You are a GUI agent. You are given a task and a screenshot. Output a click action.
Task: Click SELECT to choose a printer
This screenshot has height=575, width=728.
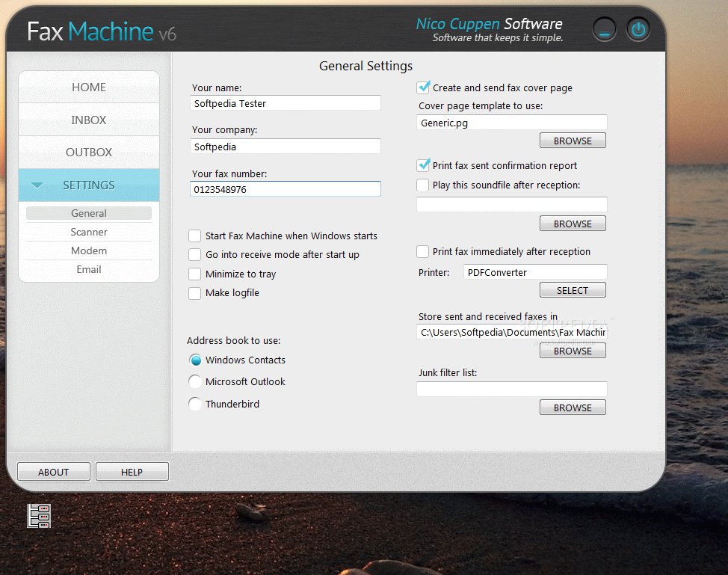point(573,290)
